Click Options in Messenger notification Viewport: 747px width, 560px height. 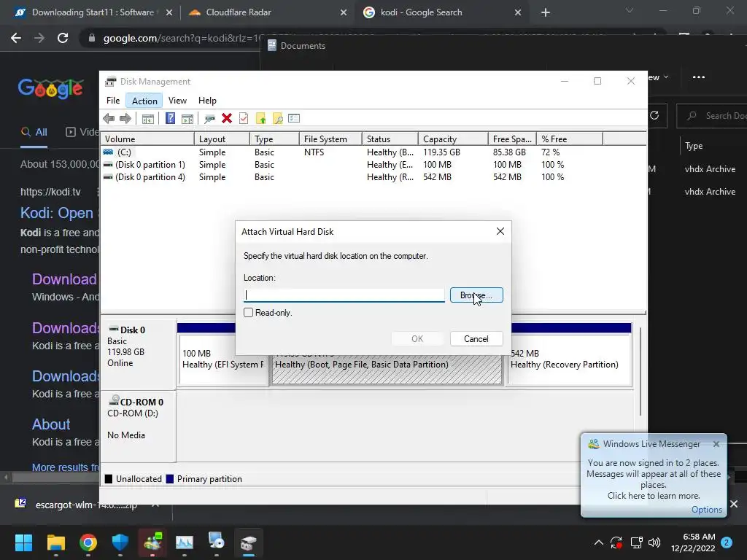click(x=706, y=510)
